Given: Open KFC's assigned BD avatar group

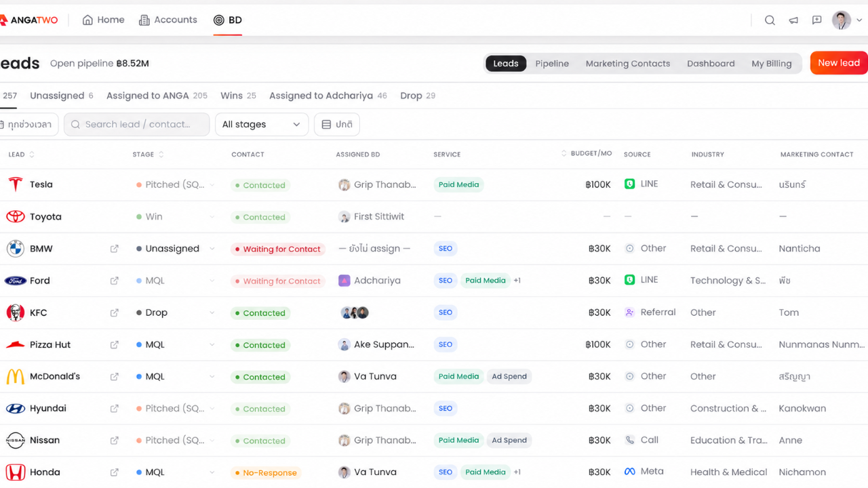Looking at the screenshot, I should (x=355, y=312).
